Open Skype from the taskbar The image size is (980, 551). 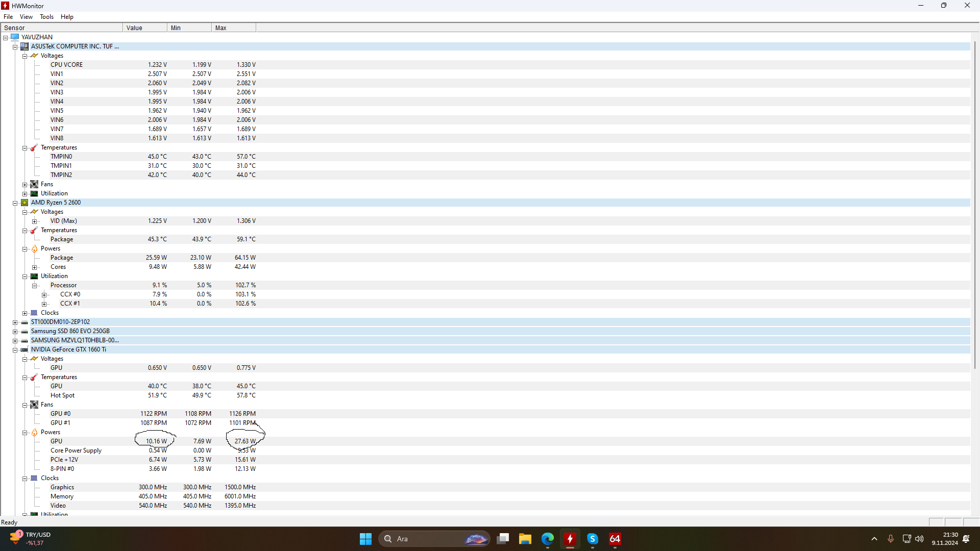pyautogui.click(x=593, y=539)
